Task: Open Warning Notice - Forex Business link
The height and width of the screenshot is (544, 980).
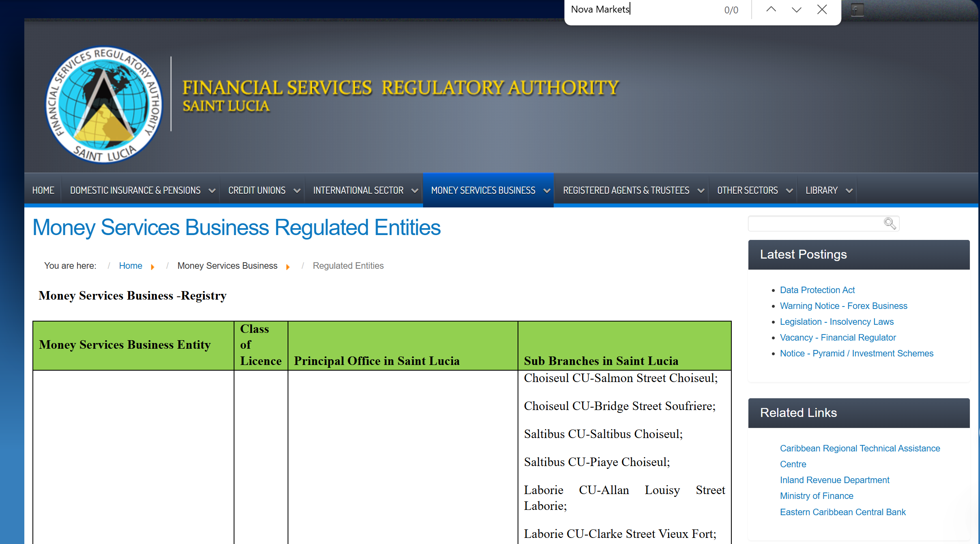Action: [843, 306]
